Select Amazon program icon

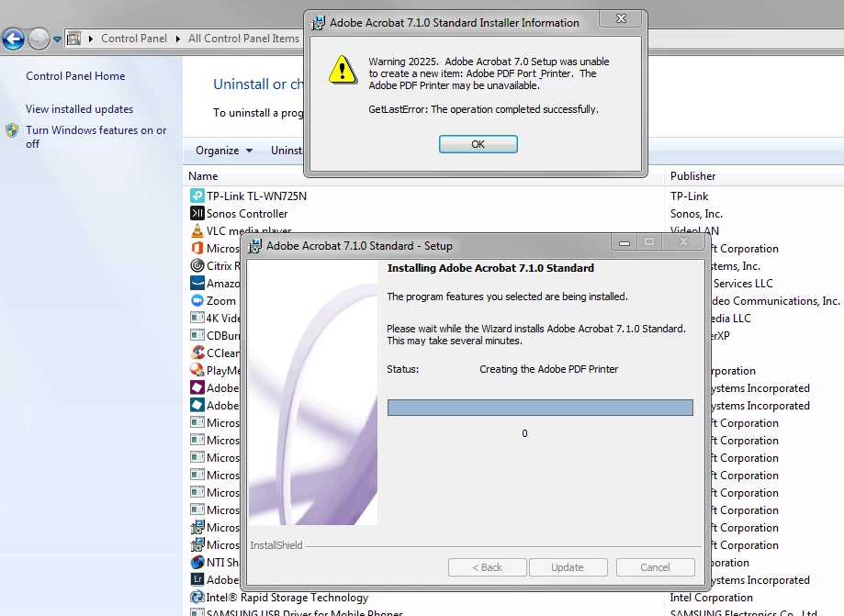(x=197, y=283)
